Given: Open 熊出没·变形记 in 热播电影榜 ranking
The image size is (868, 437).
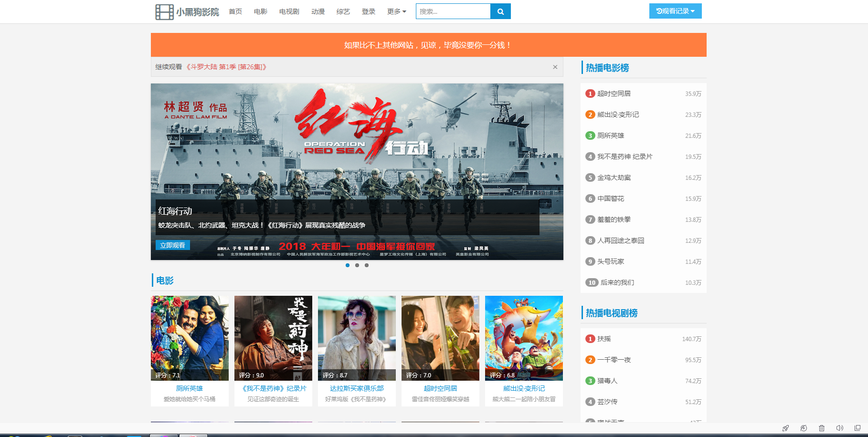Looking at the screenshot, I should pos(618,114).
